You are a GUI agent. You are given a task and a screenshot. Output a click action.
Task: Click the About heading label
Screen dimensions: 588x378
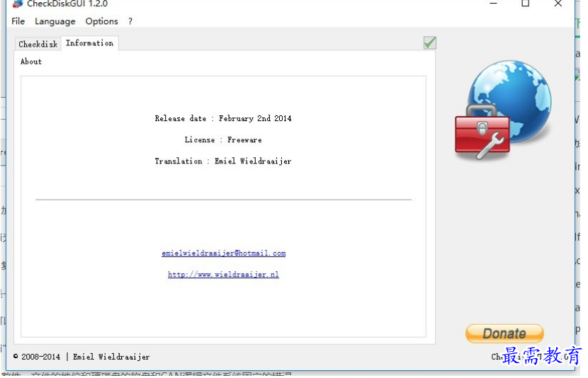(31, 62)
